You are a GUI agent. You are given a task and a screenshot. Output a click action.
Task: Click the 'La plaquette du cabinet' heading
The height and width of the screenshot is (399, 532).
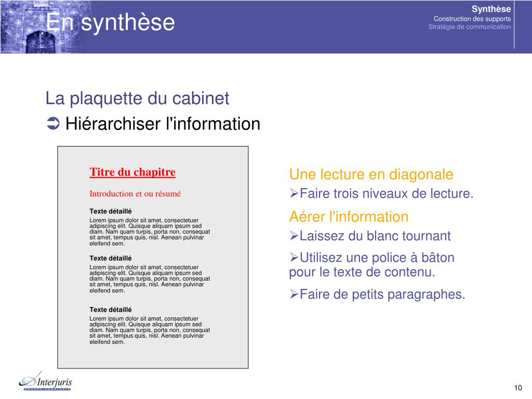[x=137, y=99]
